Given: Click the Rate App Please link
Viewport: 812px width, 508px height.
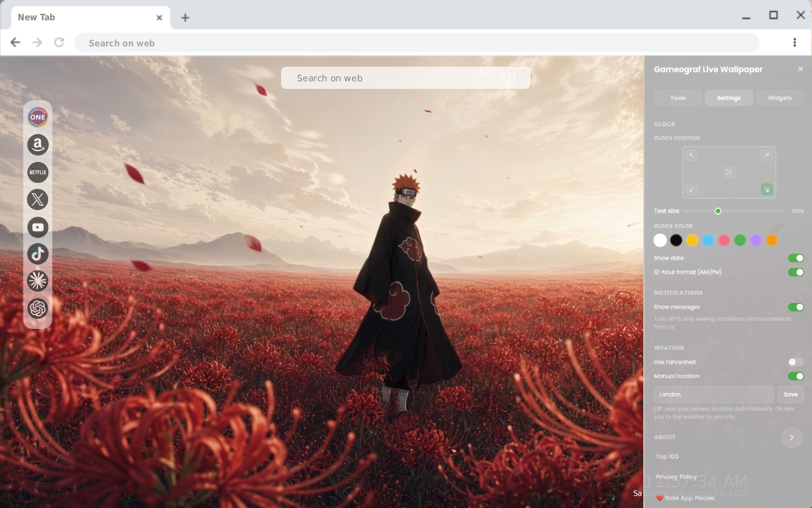Looking at the screenshot, I should click(x=685, y=498).
